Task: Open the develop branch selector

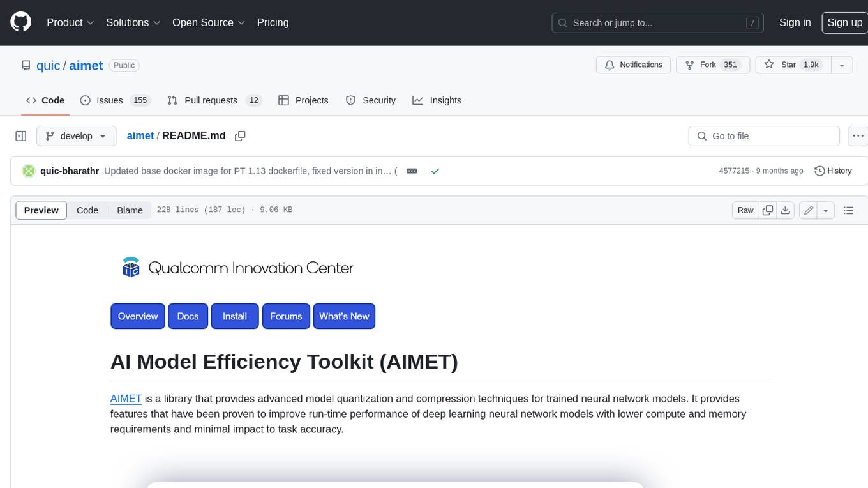Action: pos(76,136)
